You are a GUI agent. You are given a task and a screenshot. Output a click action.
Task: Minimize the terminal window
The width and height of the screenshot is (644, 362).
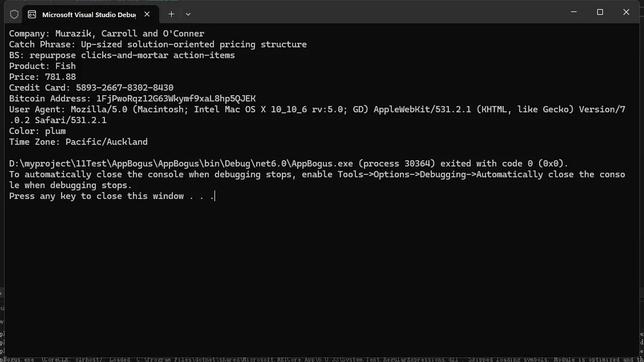(x=574, y=12)
